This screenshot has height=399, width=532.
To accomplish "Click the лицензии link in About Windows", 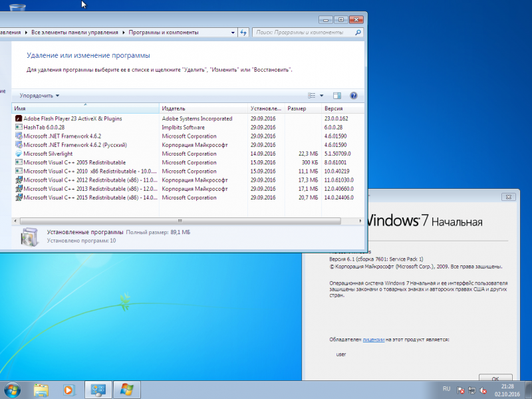I will point(373,340).
